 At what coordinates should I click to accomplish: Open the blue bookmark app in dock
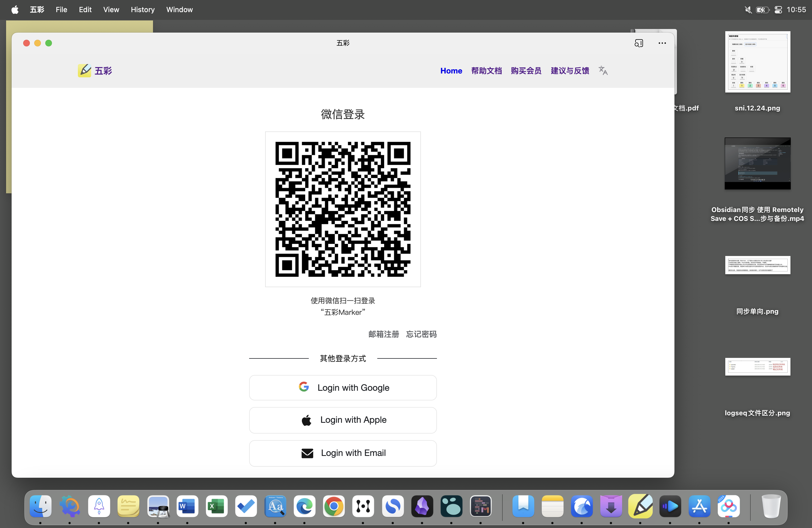[x=523, y=506]
